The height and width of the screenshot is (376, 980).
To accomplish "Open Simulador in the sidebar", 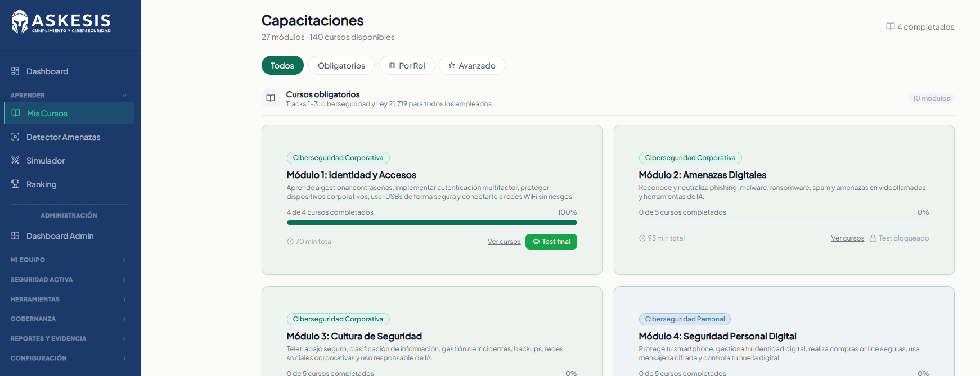I will (x=69, y=160).
